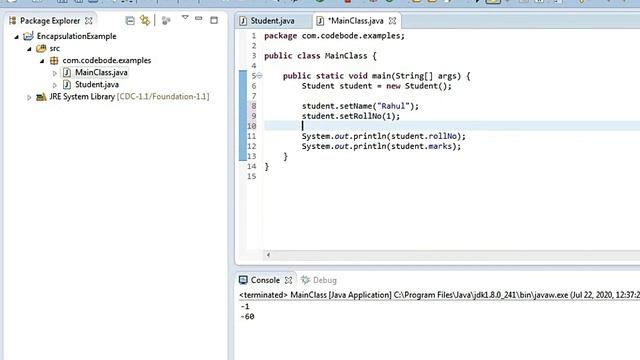Screen dimensions: 640x360
Task: Click 'Student student = new Student();' line
Action: 377,86
